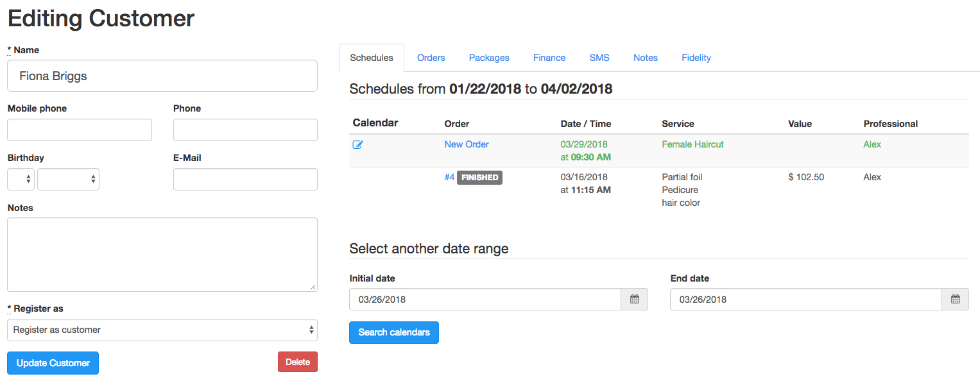980x381 pixels.
Task: Open the Finance tab
Action: click(549, 58)
